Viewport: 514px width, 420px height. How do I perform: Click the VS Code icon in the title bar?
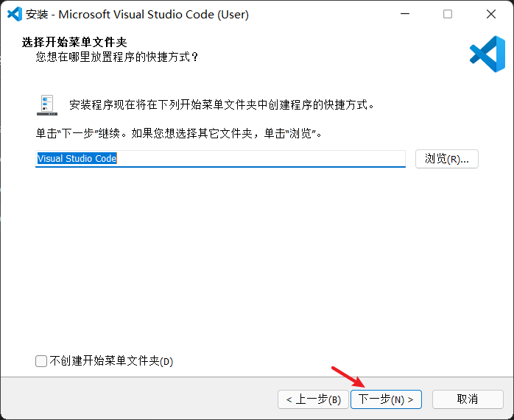[x=15, y=14]
